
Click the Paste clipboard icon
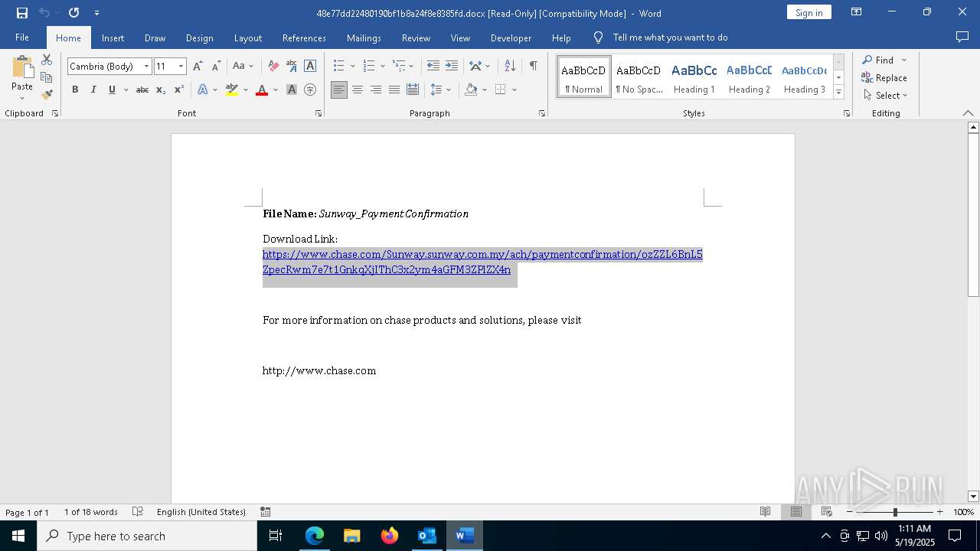coord(22,69)
